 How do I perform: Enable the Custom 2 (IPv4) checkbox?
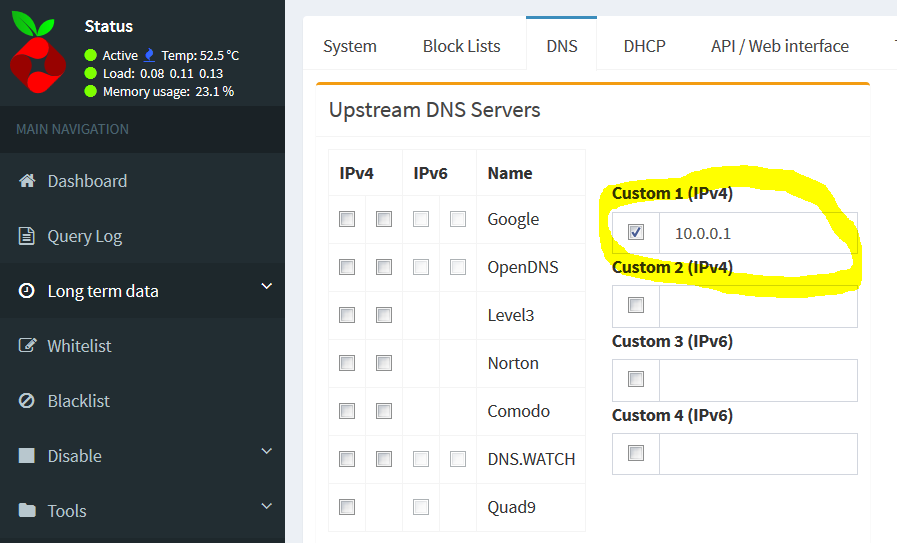tap(636, 305)
